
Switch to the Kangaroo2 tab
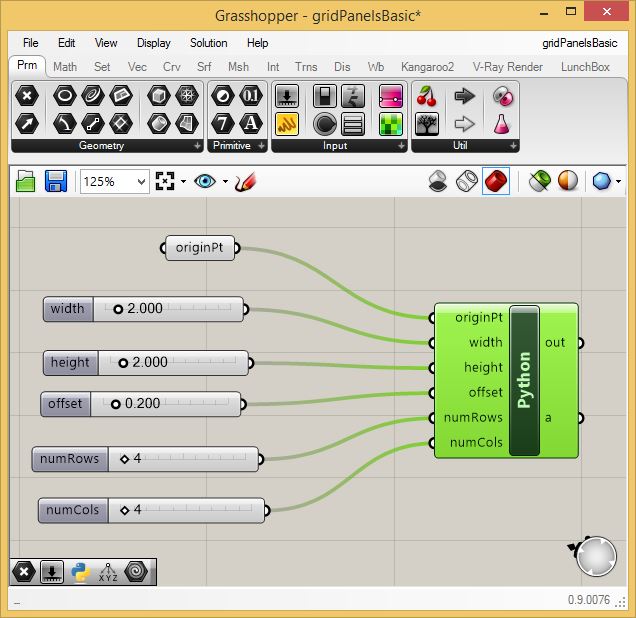coord(427,67)
